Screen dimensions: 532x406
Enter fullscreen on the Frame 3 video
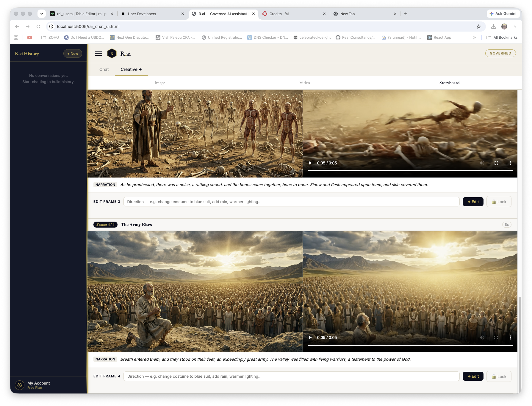pyautogui.click(x=496, y=163)
